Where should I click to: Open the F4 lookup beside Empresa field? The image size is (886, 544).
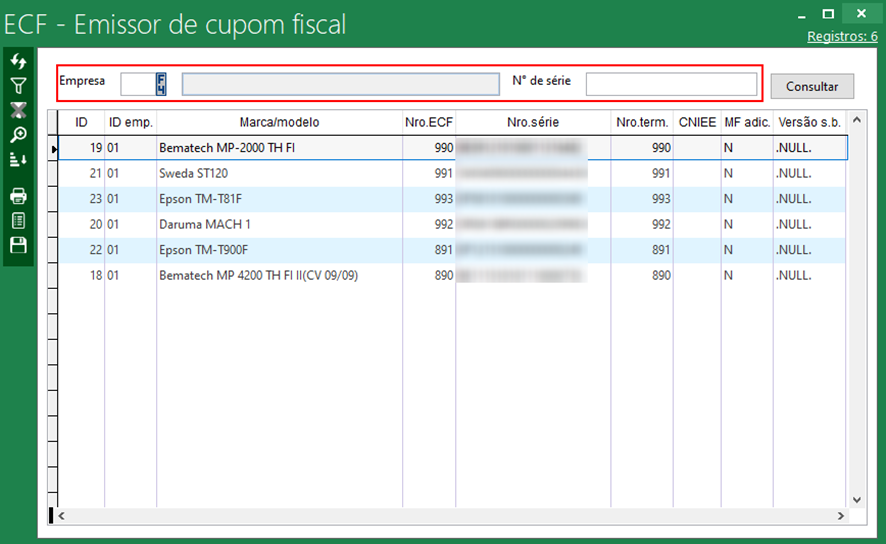click(x=160, y=84)
